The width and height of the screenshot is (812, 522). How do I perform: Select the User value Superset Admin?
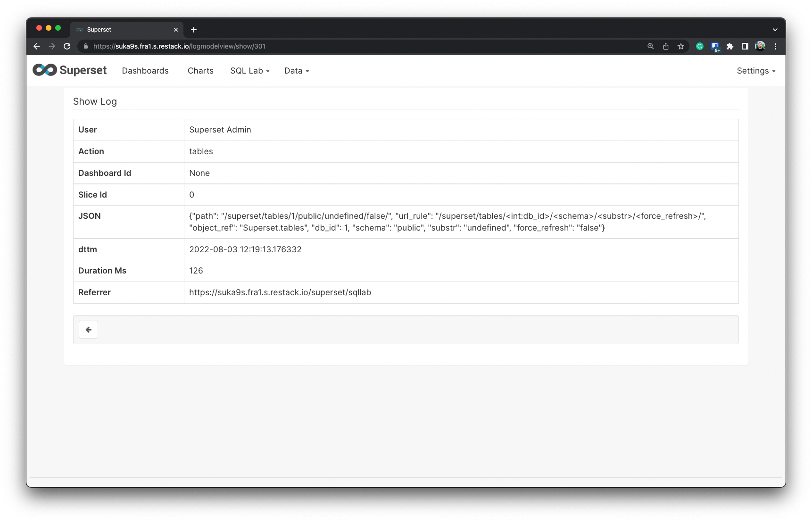[220, 130]
